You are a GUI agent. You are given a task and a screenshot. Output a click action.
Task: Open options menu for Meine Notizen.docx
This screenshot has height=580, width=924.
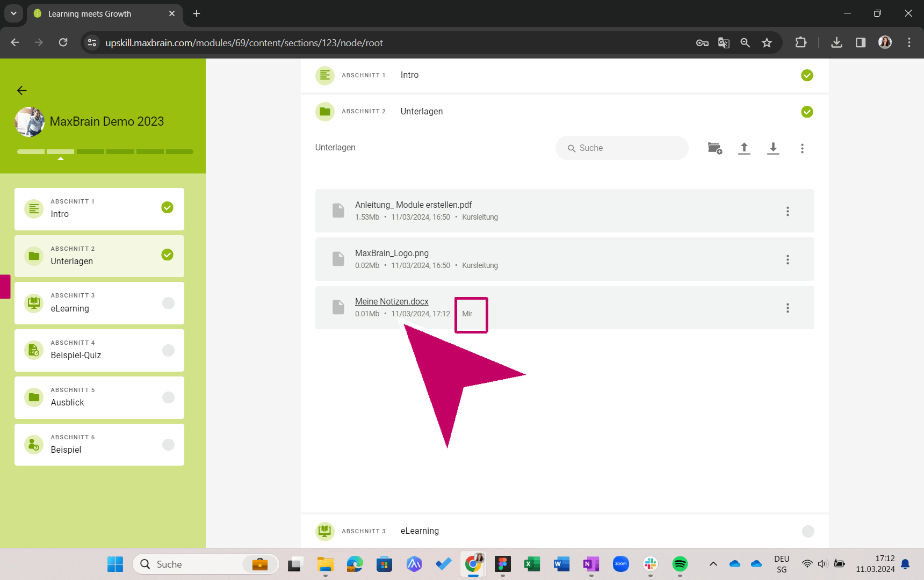788,308
